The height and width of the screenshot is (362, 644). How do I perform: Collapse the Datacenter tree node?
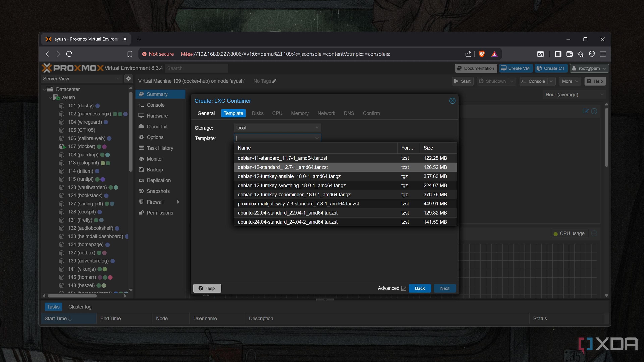[44, 89]
